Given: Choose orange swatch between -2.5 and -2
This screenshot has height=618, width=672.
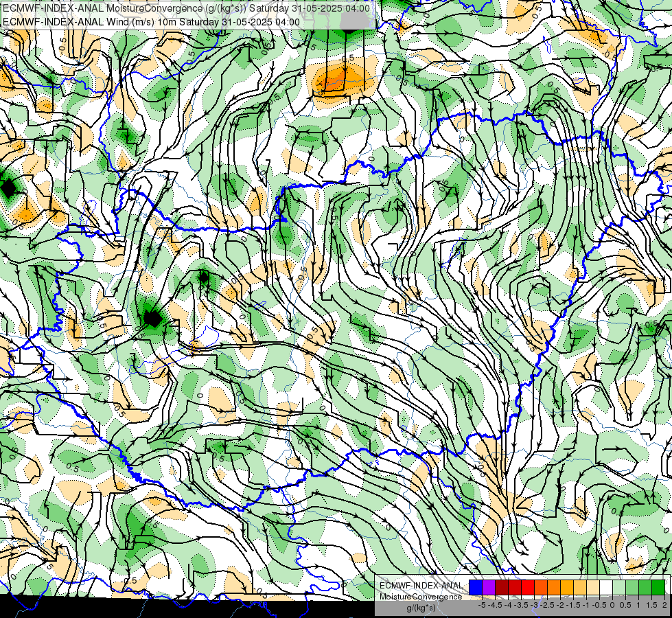Looking at the screenshot, I should pyautogui.click(x=554, y=587).
